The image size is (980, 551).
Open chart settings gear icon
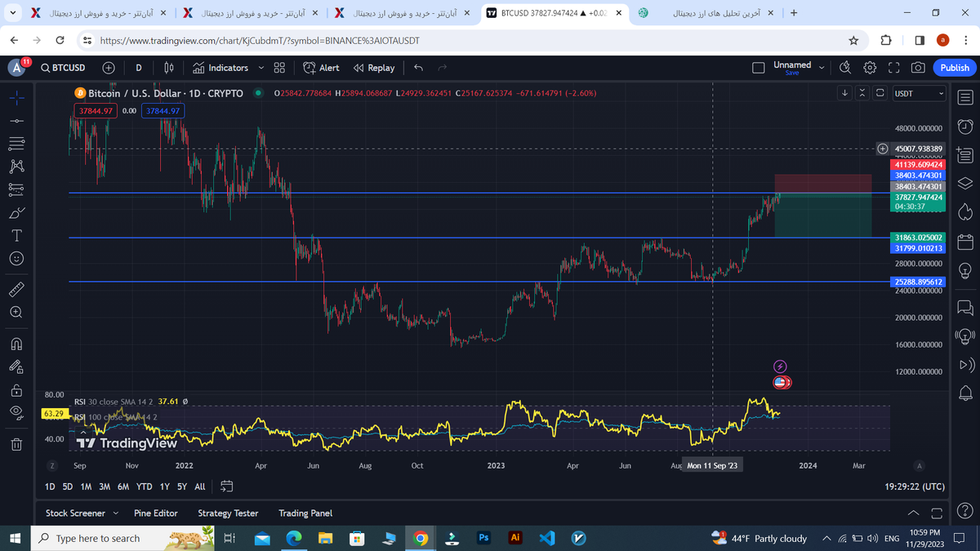coord(870,68)
